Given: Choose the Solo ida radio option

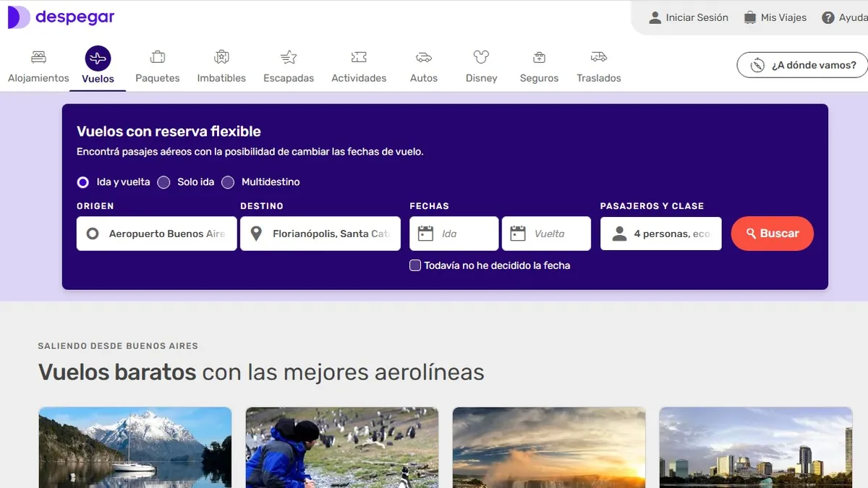Looking at the screenshot, I should (164, 182).
